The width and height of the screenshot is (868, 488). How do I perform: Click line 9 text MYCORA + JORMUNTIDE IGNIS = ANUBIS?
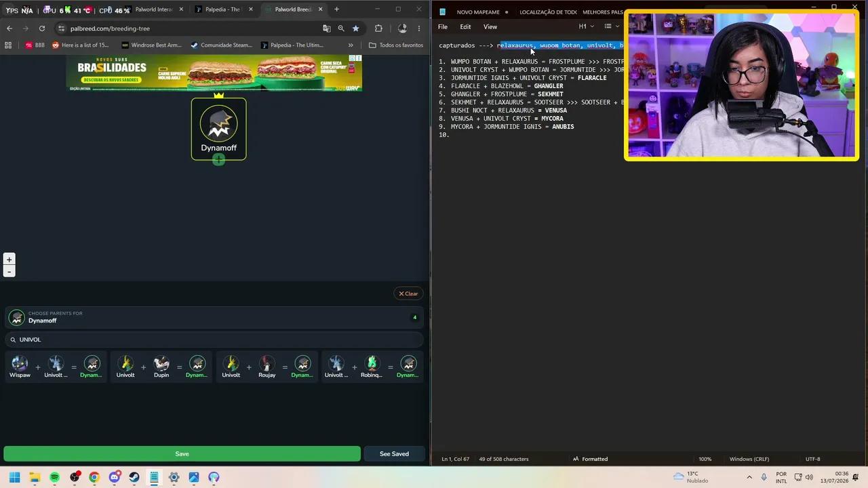pyautogui.click(x=512, y=127)
